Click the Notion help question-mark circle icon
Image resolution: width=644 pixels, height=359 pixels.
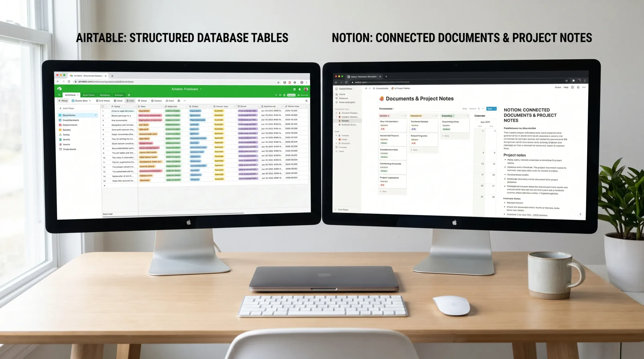573,87
